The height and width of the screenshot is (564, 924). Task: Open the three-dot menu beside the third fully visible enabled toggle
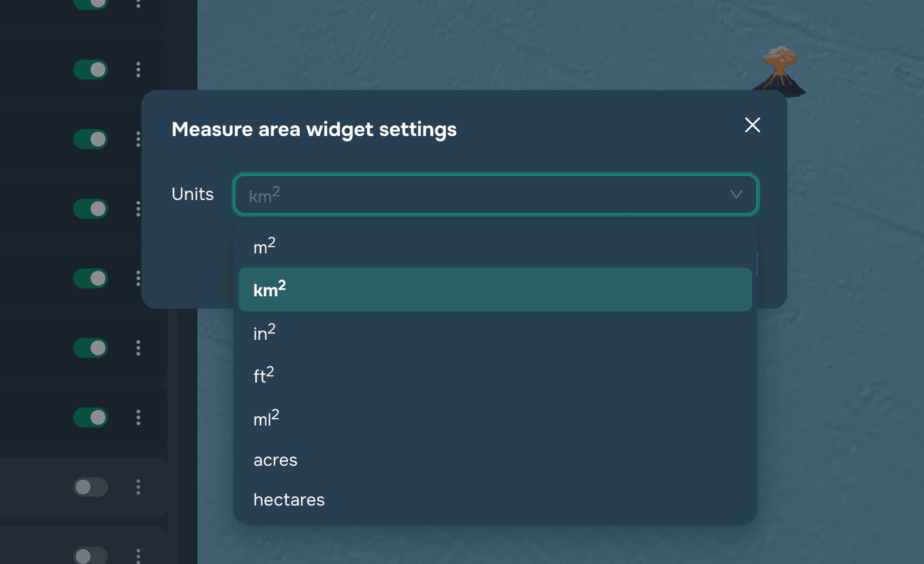pos(138,208)
